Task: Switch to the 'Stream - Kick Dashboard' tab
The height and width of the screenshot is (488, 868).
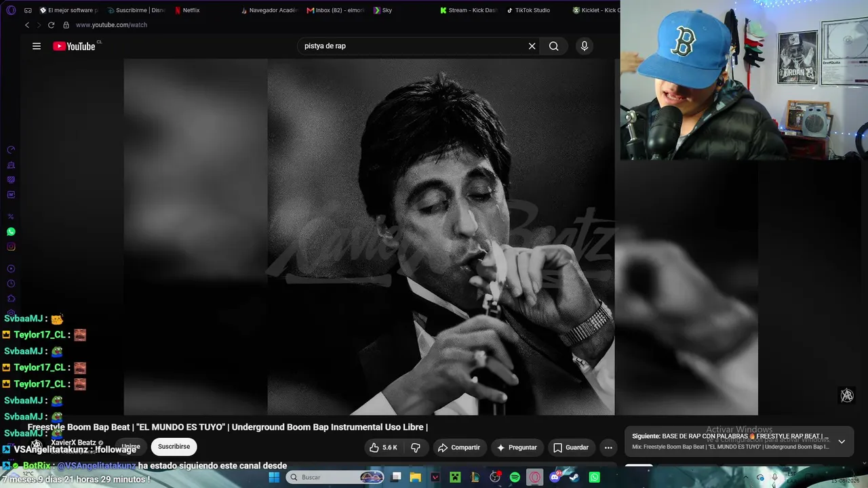Action: (x=468, y=10)
